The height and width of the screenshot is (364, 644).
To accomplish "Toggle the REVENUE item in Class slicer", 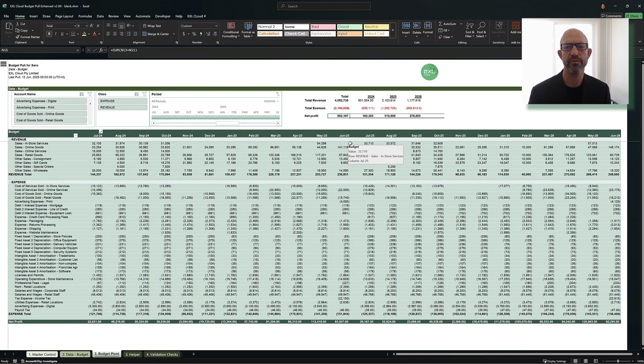I will point(123,107).
